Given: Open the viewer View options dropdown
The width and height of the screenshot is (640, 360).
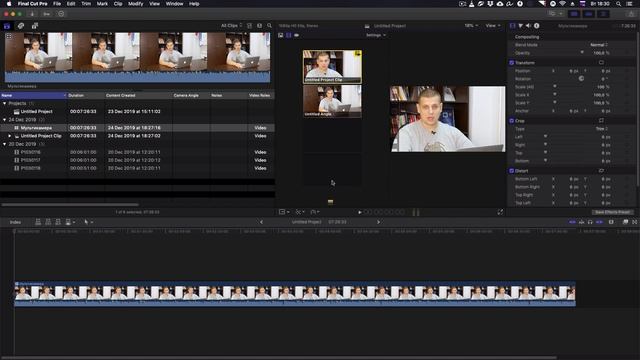Looking at the screenshot, I should (x=493, y=26).
